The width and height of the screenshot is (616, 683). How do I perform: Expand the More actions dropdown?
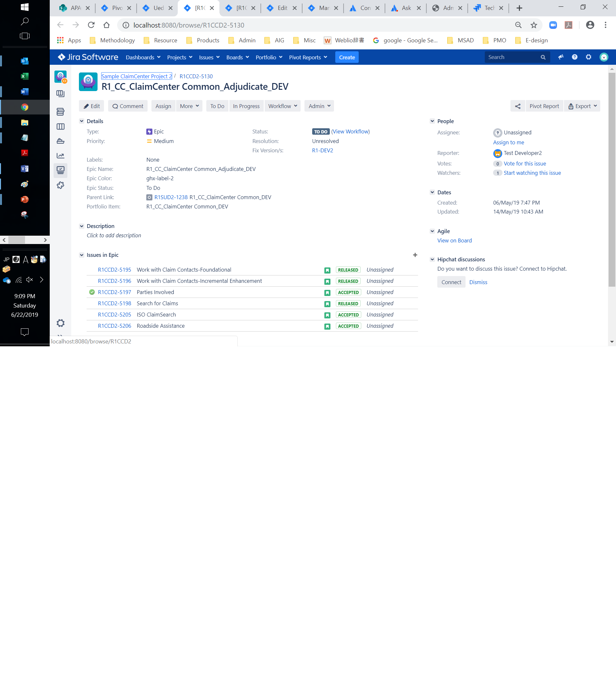[189, 106]
